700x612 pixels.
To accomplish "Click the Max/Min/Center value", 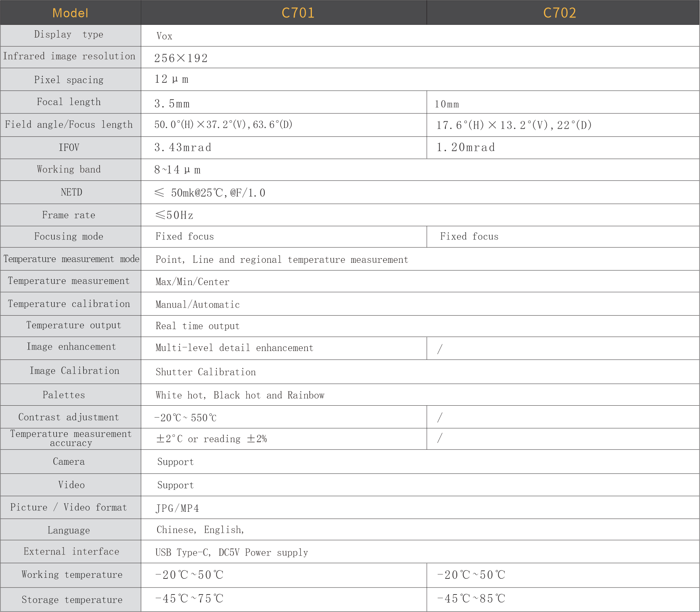I will click(192, 282).
